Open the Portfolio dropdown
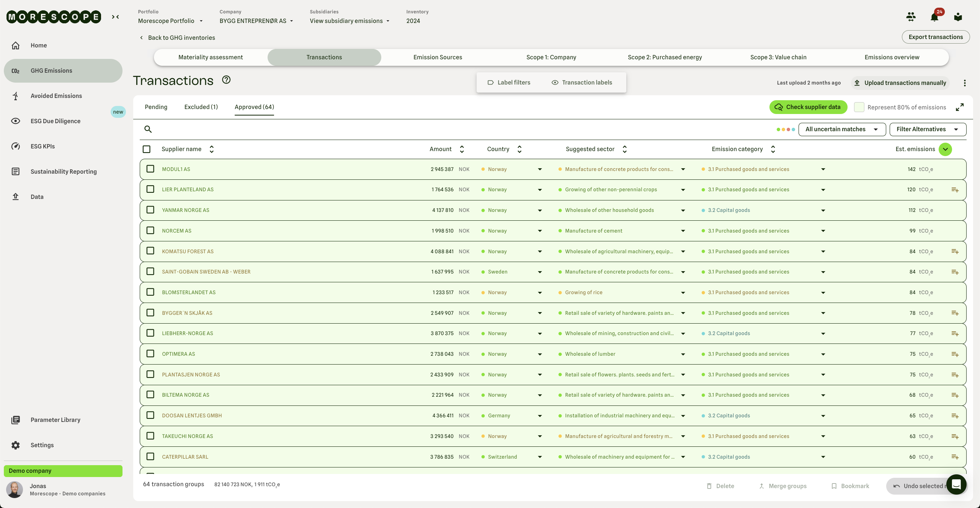Screen dimensions: 980x508 point(170,21)
